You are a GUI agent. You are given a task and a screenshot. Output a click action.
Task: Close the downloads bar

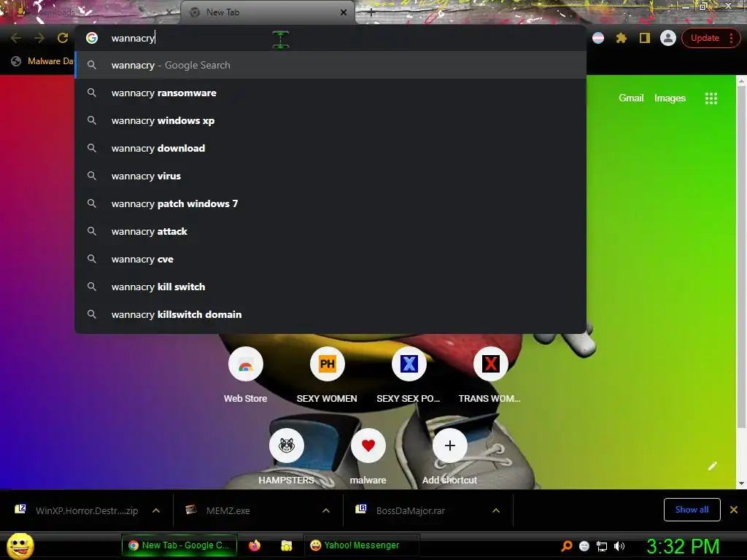(734, 510)
